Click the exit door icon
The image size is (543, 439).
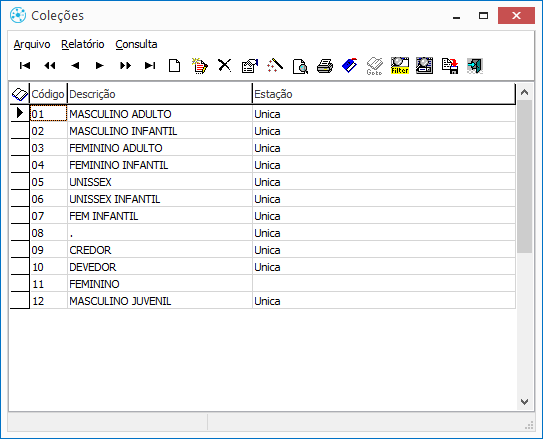pyautogui.click(x=475, y=66)
